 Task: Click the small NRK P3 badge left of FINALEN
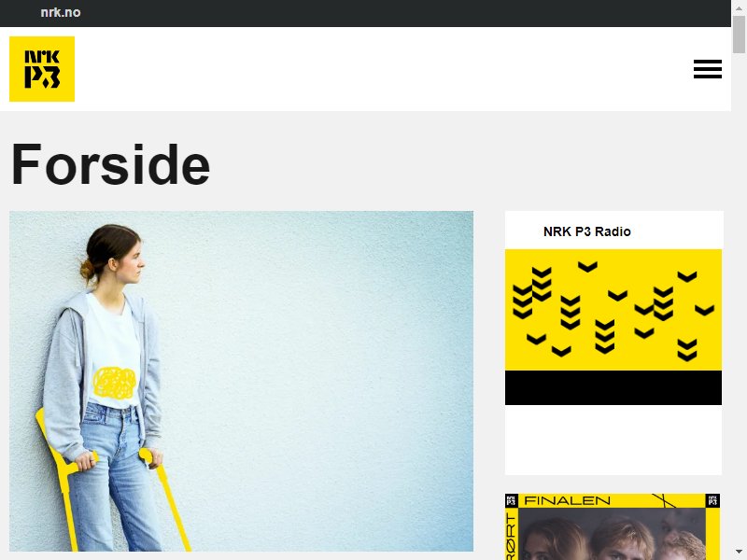pos(511,500)
